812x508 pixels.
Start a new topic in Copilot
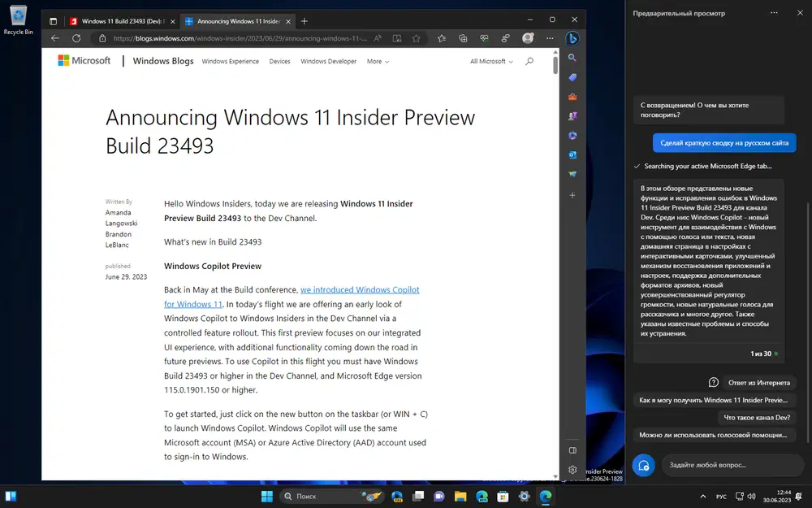click(x=644, y=465)
